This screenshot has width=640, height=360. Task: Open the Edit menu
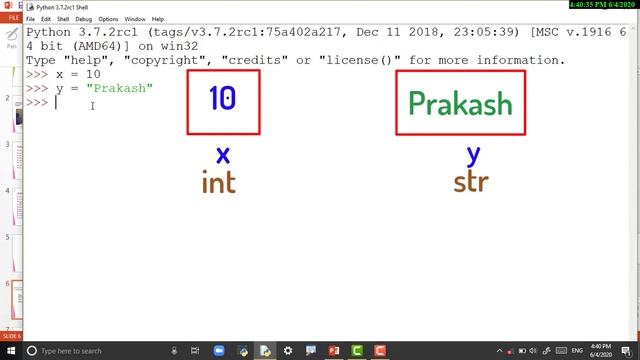(x=46, y=19)
